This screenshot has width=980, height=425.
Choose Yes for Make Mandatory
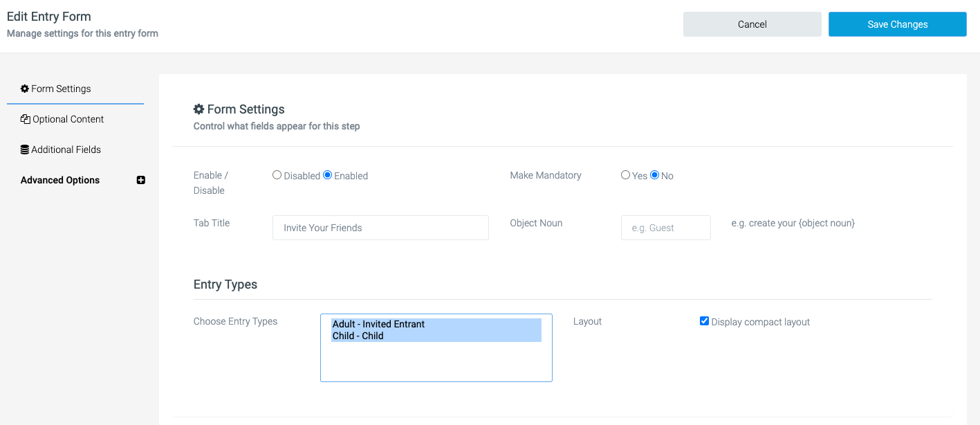coord(626,175)
